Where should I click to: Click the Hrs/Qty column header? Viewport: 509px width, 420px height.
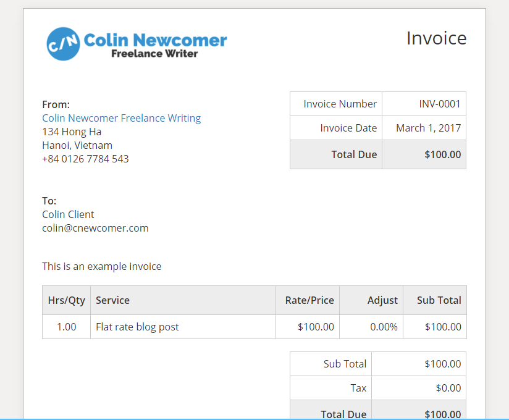(66, 300)
